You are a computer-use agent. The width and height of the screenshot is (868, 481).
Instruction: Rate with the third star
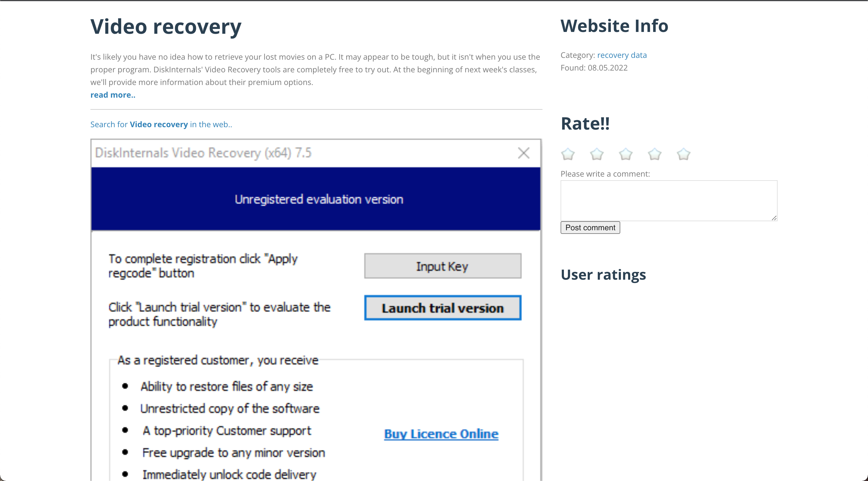coord(626,154)
